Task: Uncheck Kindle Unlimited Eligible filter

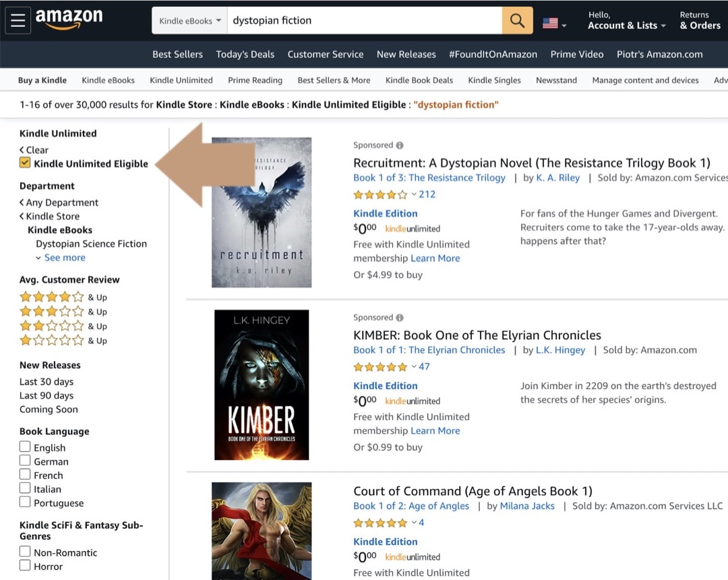Action: point(24,164)
